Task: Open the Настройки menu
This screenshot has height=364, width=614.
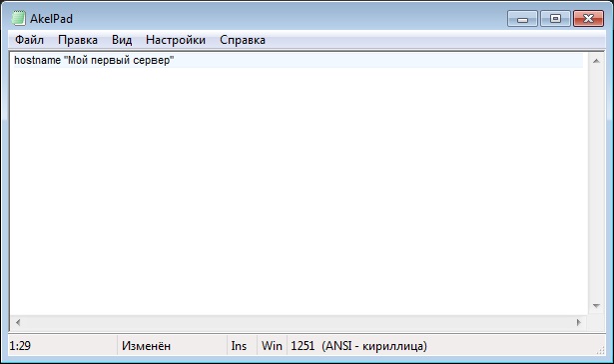Action: [176, 40]
